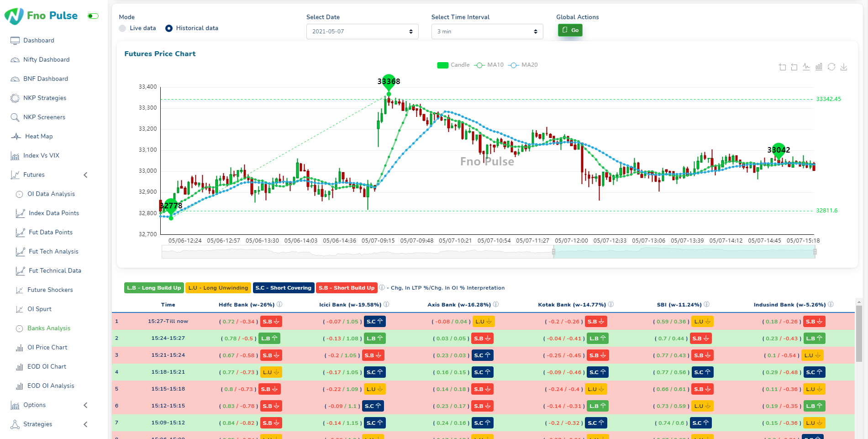Click the 32778 low marker pin
The image size is (868, 439).
[171, 206]
